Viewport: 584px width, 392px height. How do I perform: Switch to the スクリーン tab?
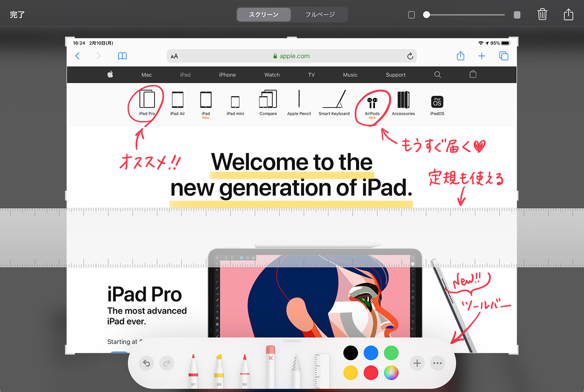(264, 14)
